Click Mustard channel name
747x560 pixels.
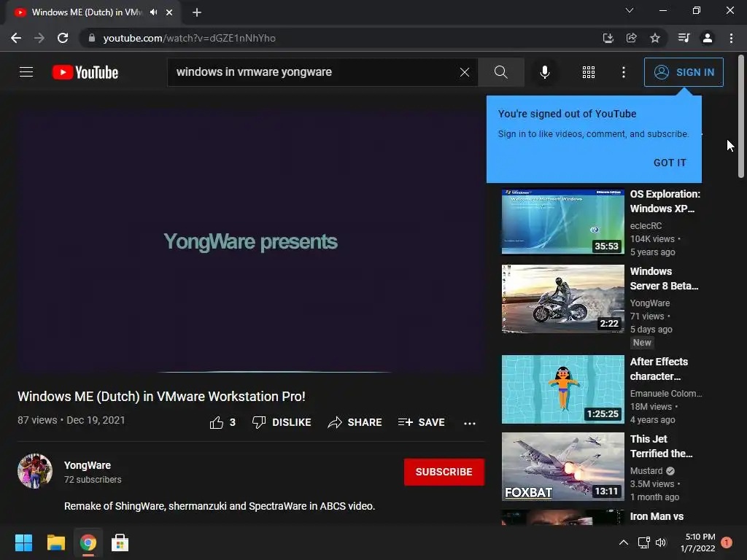tap(646, 470)
